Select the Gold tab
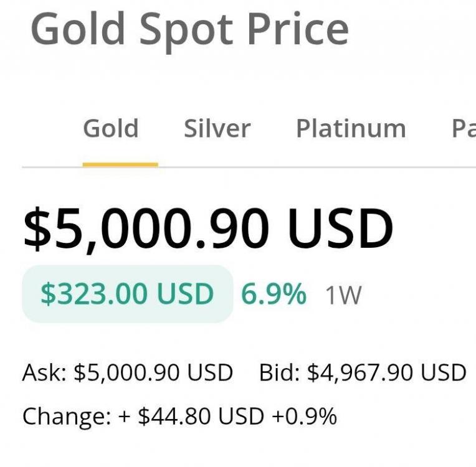 (x=111, y=128)
